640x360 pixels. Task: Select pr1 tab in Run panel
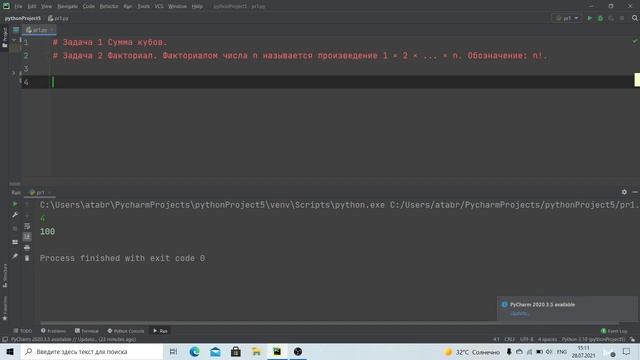pyautogui.click(x=40, y=192)
